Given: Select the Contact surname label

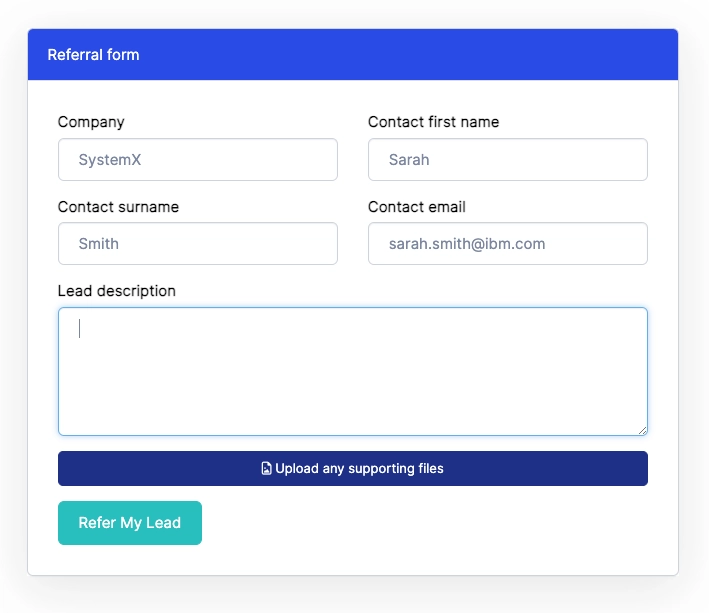Looking at the screenshot, I should click(118, 207).
